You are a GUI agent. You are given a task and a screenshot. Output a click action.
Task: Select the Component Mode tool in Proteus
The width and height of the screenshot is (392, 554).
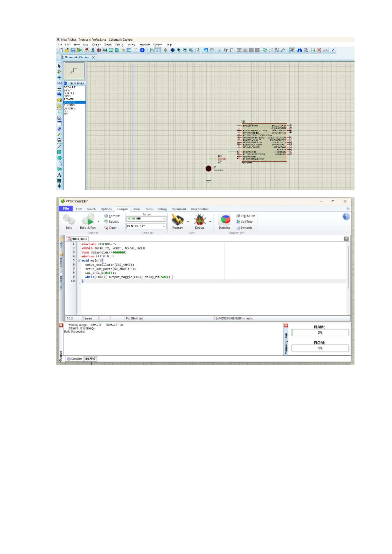pyautogui.click(x=59, y=72)
